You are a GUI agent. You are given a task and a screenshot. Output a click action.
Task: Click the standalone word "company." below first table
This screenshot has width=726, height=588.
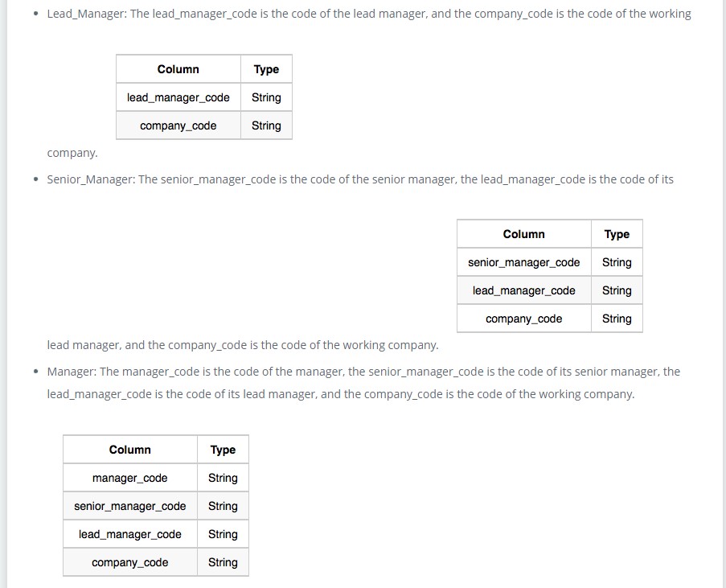72,153
